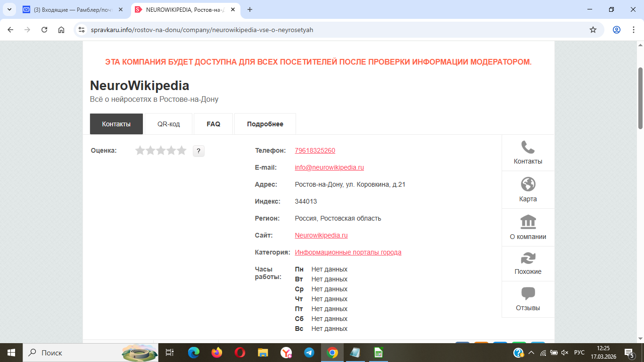
Task: Open the taskbar clock showing 12:25
Action: (x=603, y=353)
